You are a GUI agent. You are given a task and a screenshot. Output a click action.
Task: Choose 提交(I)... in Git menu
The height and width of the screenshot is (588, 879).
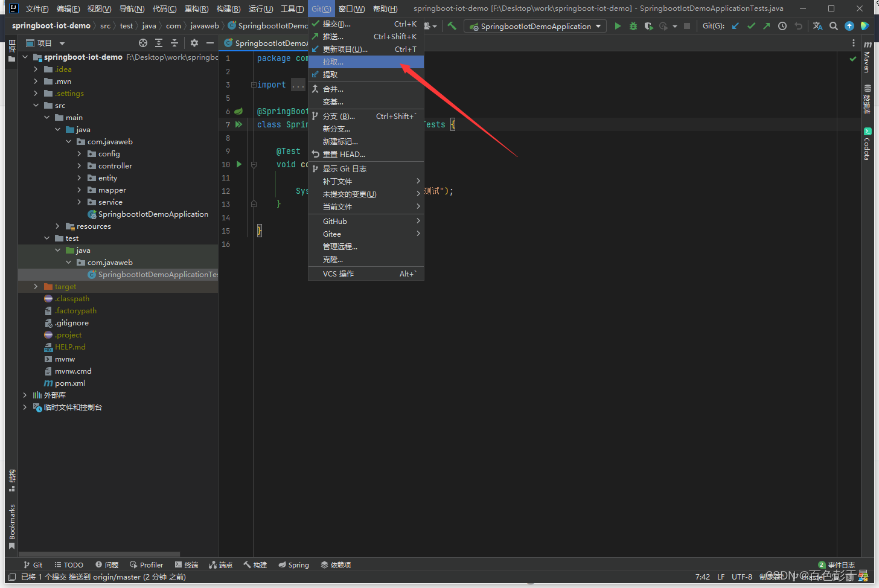[x=366, y=24]
